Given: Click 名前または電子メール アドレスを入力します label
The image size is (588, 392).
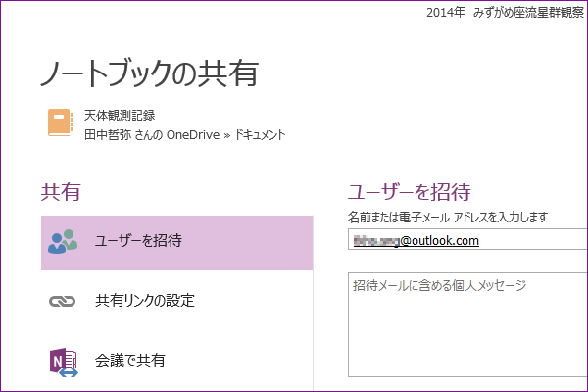Looking at the screenshot, I should [x=448, y=217].
